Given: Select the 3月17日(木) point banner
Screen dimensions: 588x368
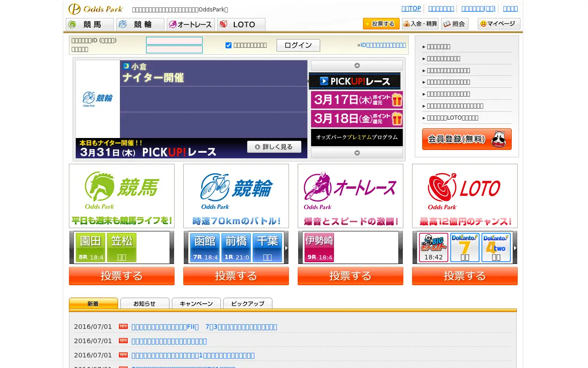Looking at the screenshot, I should [357, 100].
